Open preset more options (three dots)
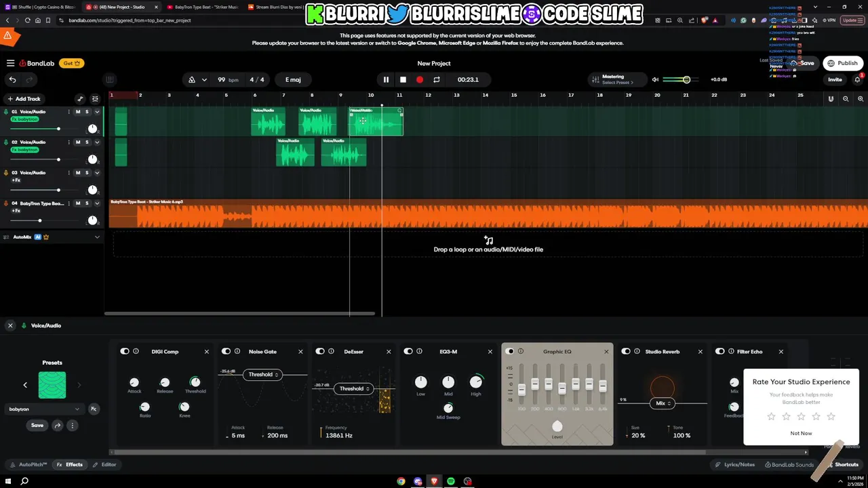 tap(72, 426)
